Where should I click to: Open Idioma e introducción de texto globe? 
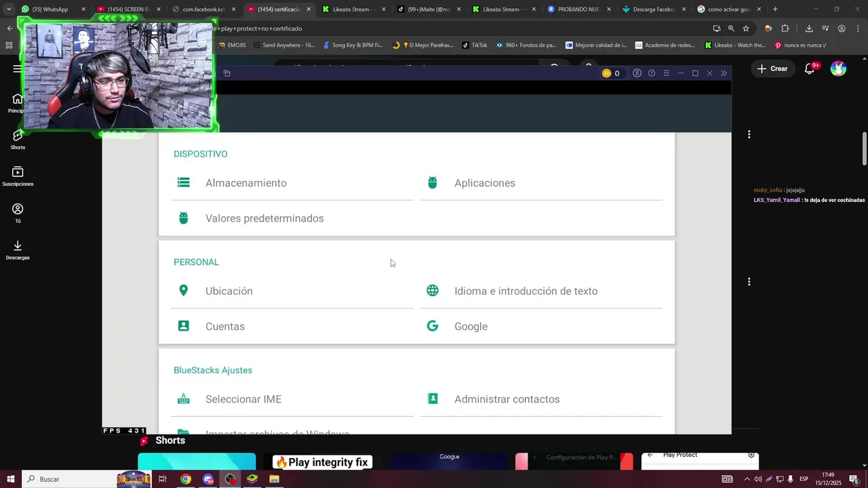[x=433, y=291]
